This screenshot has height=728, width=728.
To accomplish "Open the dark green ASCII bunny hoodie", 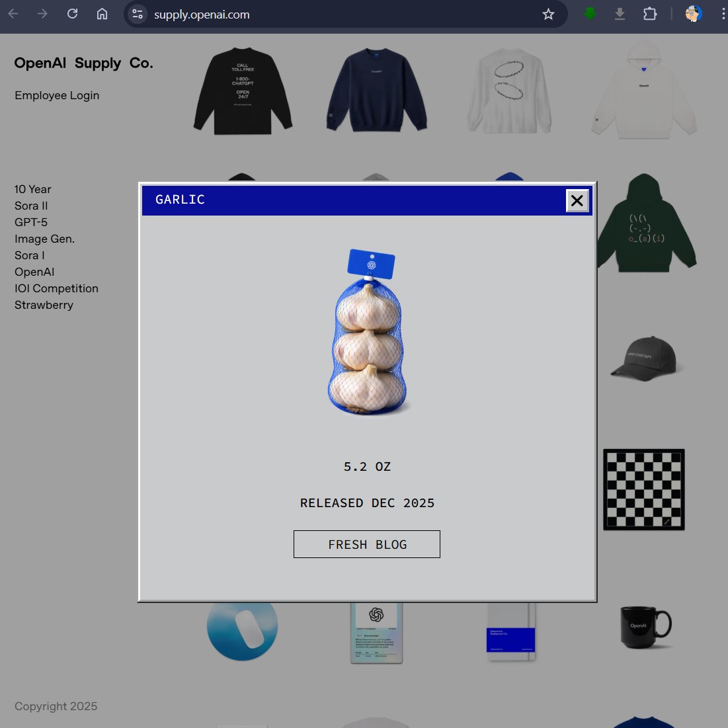I will pos(646,223).
